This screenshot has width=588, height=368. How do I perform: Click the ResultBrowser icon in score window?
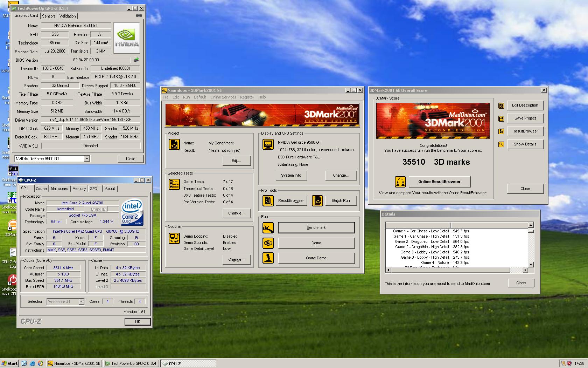coord(501,131)
